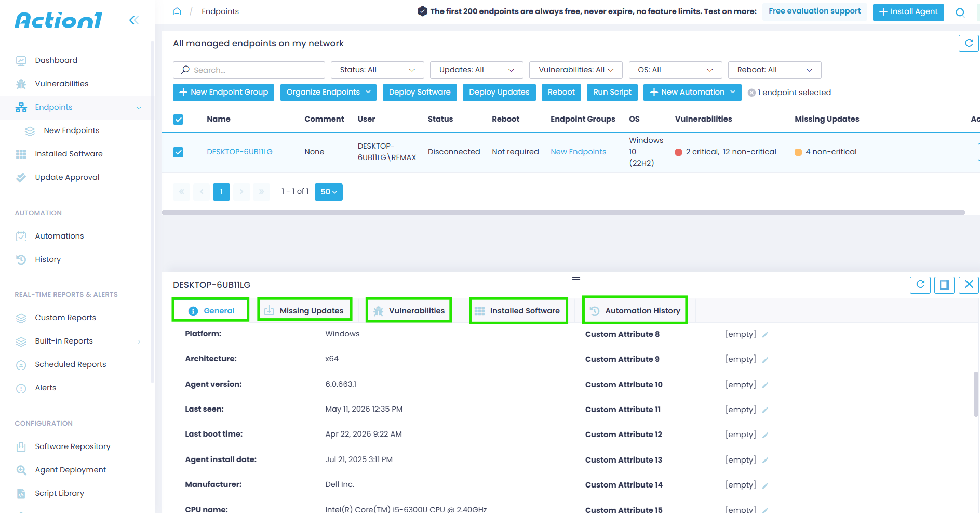The height and width of the screenshot is (513, 980).
Task: Click the Installed Software grid icon in sidebar
Action: pos(21,154)
